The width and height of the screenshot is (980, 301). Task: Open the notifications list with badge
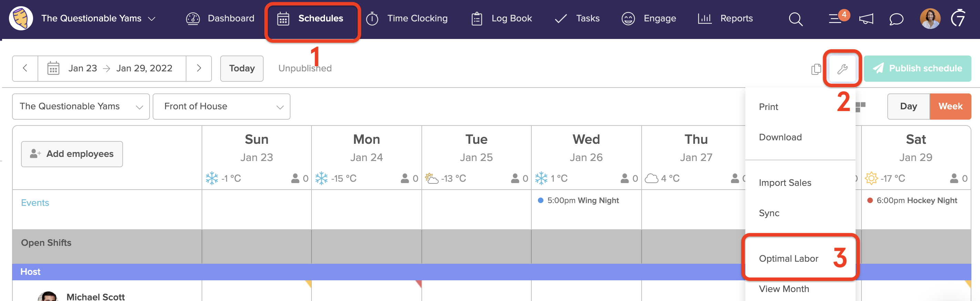[836, 19]
